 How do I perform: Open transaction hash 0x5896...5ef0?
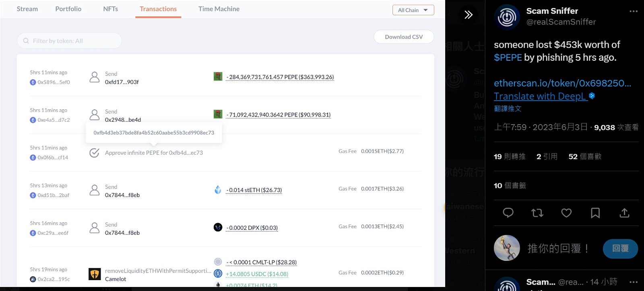coord(54,82)
